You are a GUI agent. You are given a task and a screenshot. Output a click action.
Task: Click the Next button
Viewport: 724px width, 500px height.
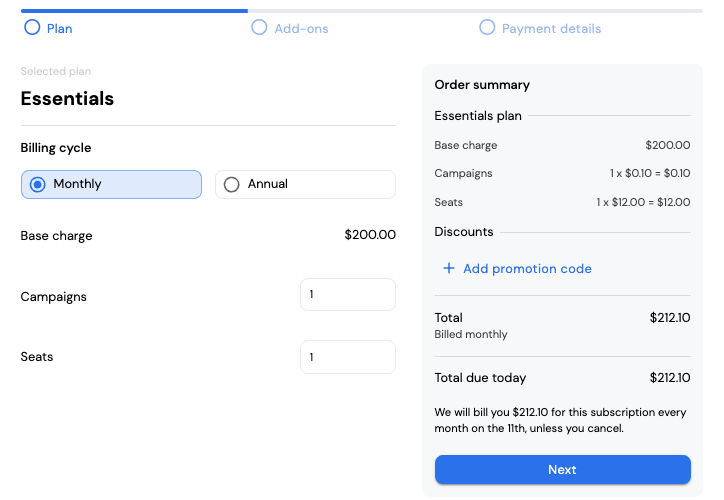[x=562, y=470]
